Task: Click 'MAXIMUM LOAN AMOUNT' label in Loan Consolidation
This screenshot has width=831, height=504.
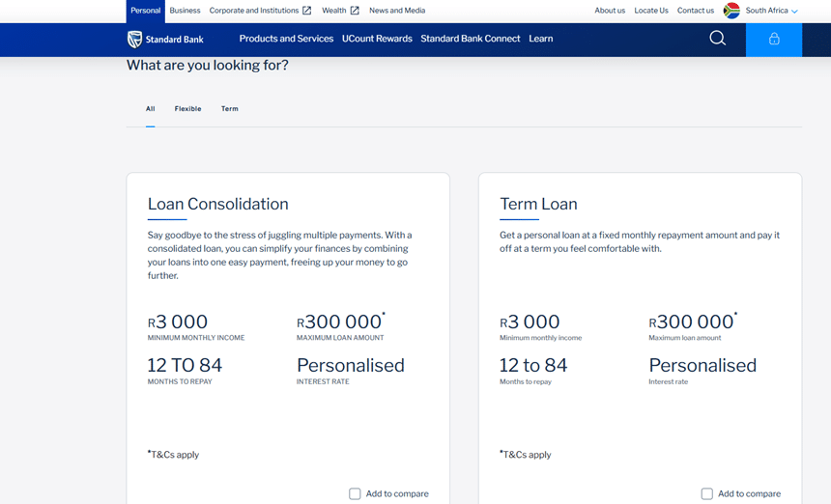Action: [340, 338]
